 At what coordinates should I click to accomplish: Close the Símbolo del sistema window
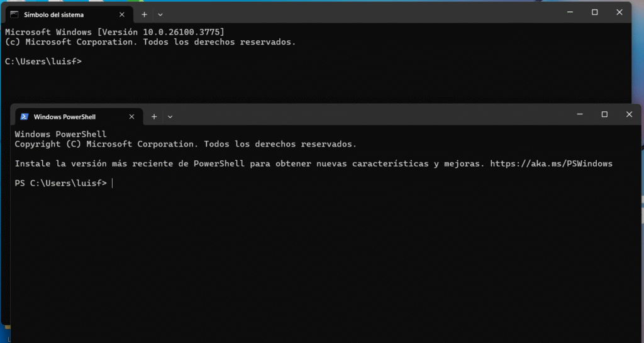(x=619, y=13)
